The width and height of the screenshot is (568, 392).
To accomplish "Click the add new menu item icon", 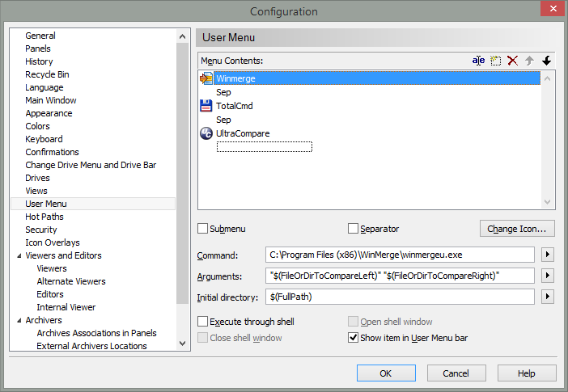I will (495, 61).
